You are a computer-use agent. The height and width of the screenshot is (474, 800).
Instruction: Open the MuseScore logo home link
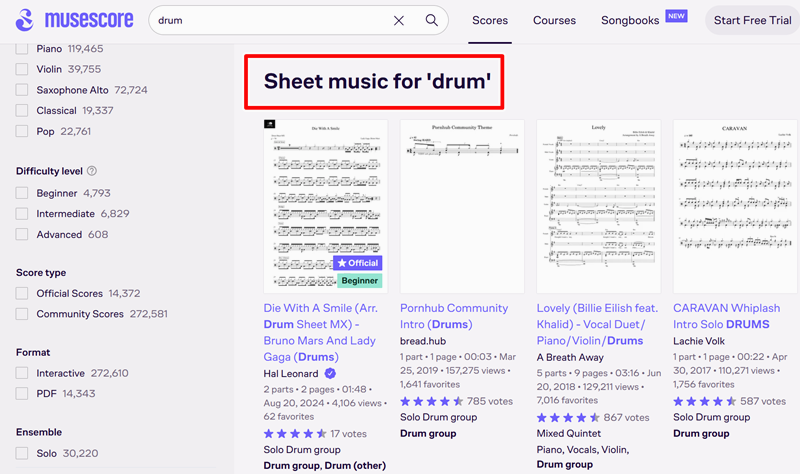[x=74, y=20]
